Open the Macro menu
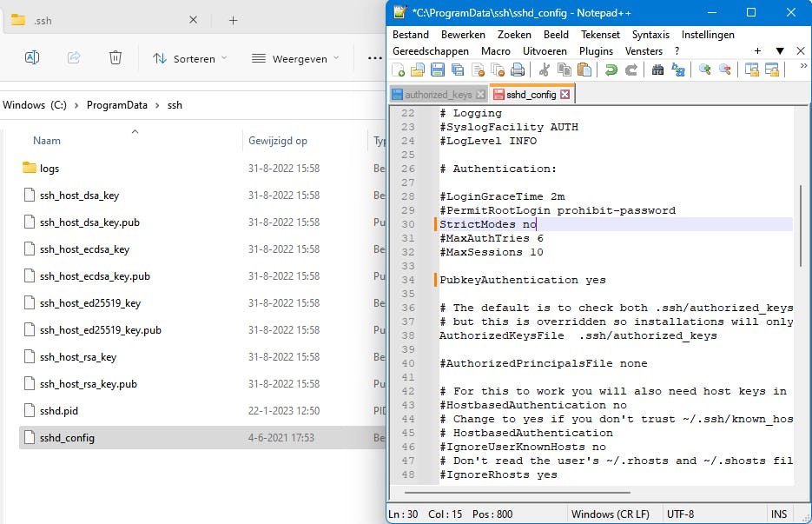 point(496,51)
